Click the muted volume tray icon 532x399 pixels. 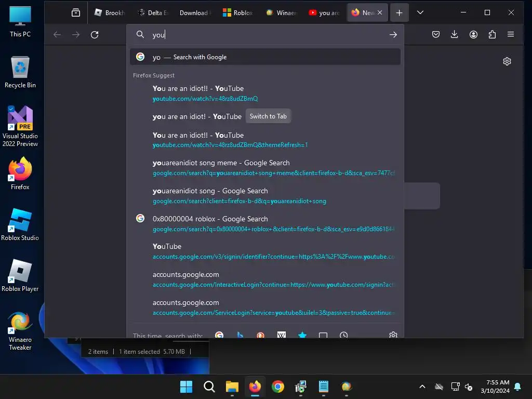[x=469, y=387]
